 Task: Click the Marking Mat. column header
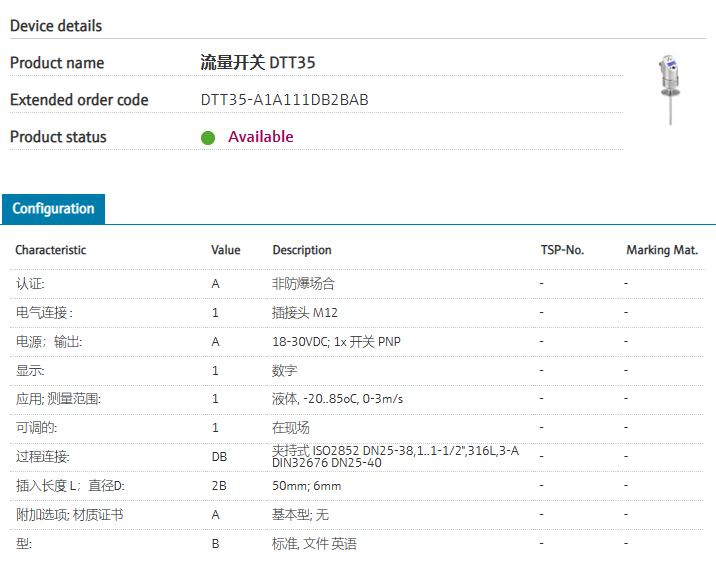[661, 250]
